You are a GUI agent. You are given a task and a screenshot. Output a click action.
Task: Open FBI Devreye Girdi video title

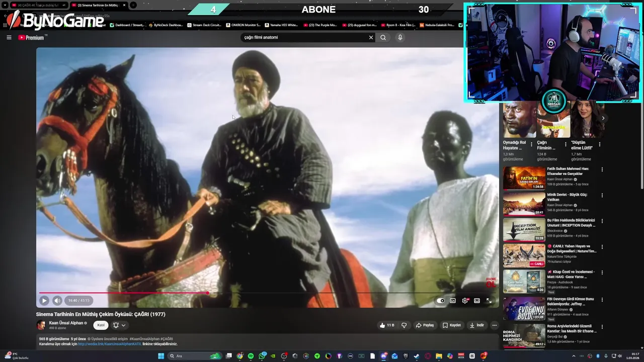click(571, 301)
